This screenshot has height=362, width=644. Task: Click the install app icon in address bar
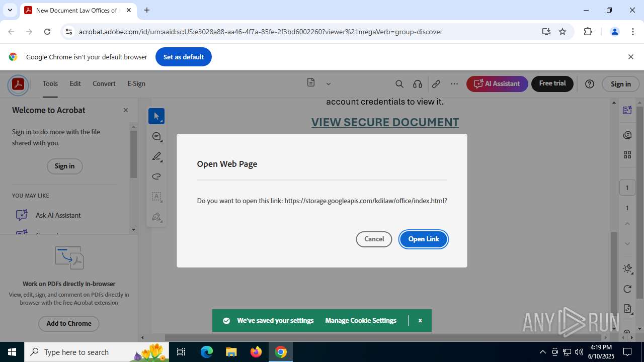click(x=546, y=32)
